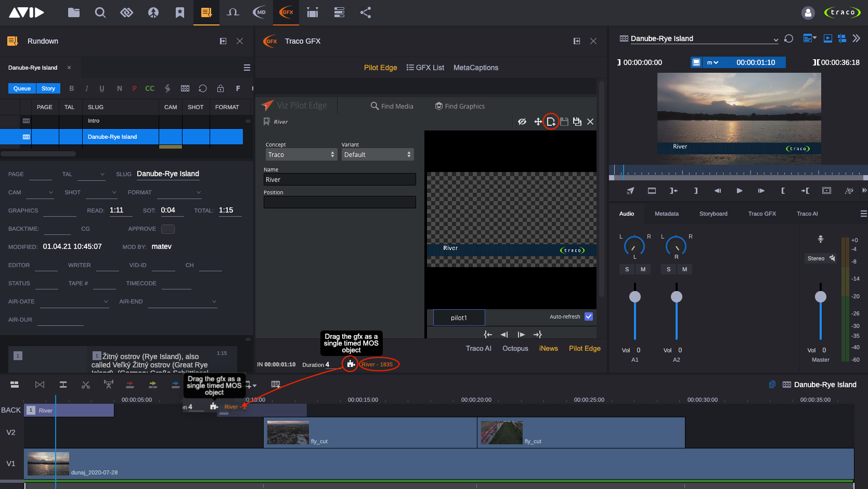The height and width of the screenshot is (489, 868).
Task: Open the user profile avatar
Action: pyautogui.click(x=808, y=12)
